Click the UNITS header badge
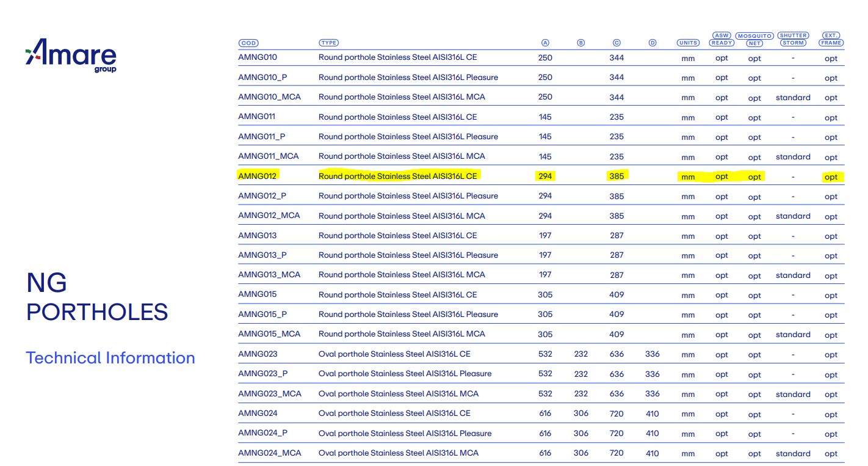 tap(688, 43)
